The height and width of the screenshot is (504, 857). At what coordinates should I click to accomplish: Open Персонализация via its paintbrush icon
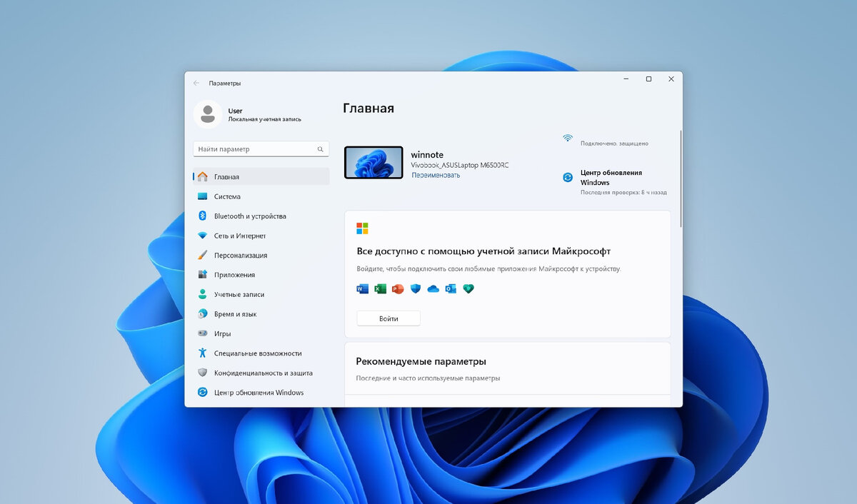pyautogui.click(x=203, y=255)
